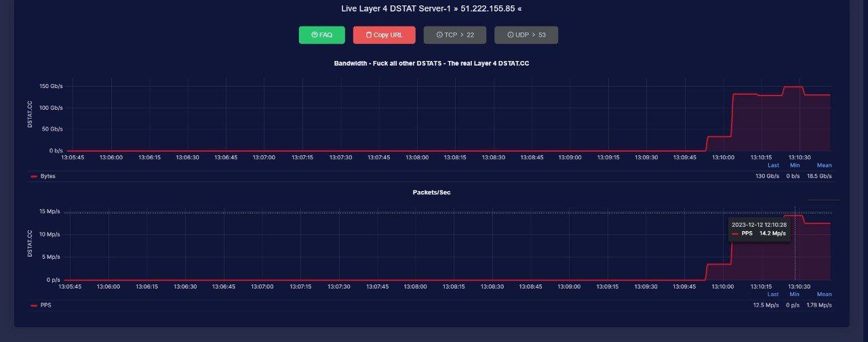This screenshot has width=868, height=342.
Task: Toggle the PPS series legend label
Action: [46, 305]
